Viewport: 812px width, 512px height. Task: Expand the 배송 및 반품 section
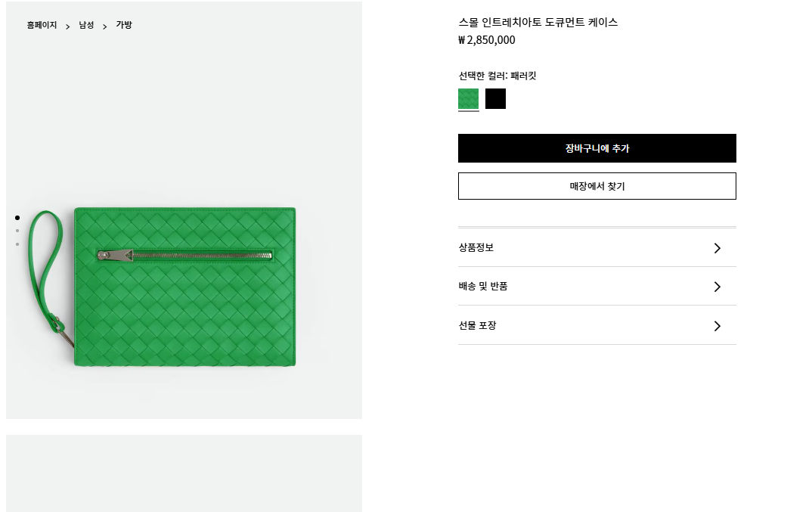(x=483, y=286)
